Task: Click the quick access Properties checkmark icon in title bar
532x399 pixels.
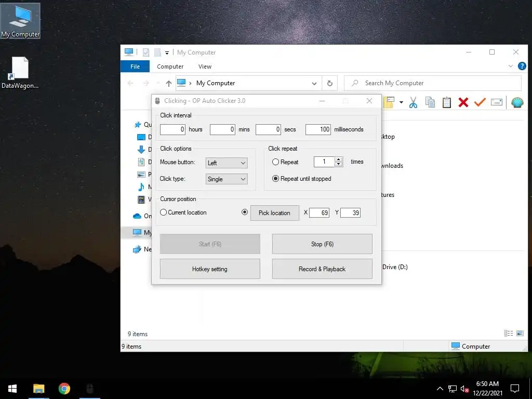Action: tap(146, 52)
